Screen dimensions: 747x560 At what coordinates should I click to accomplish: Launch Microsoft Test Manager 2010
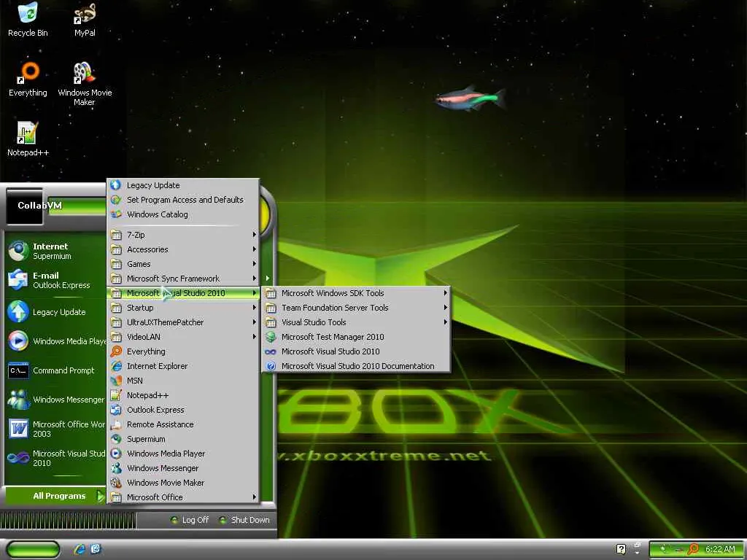pyautogui.click(x=356, y=337)
